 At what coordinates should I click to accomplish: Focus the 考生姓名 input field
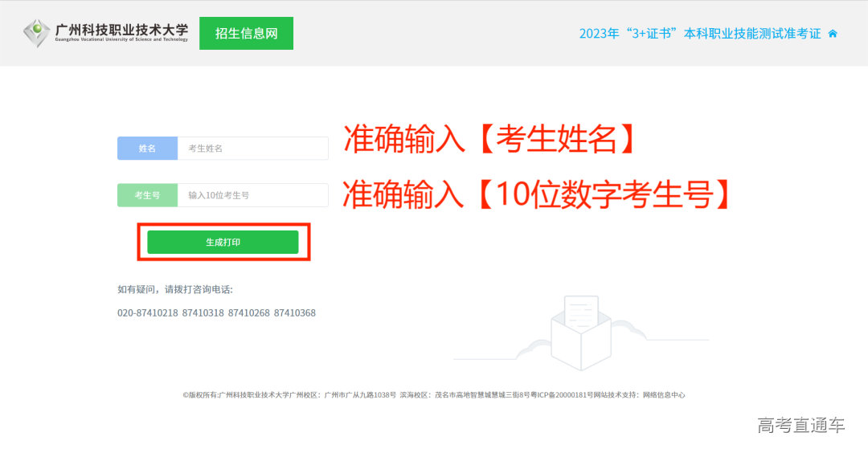click(x=252, y=149)
